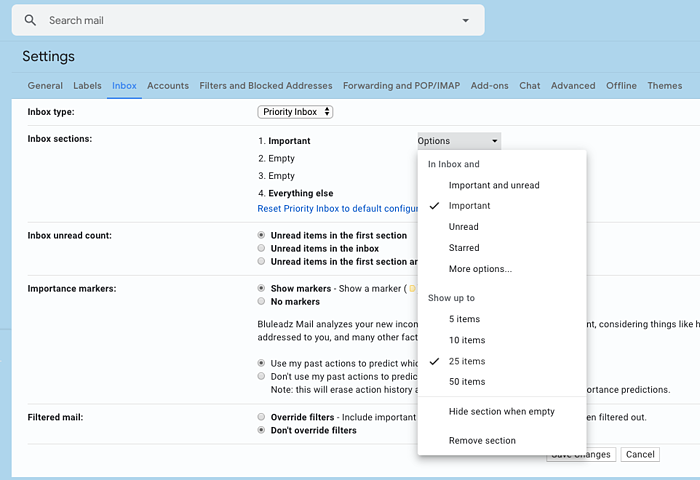The image size is (700, 480).
Task: Open Filters and Blocked Addresses tab
Action: point(266,86)
